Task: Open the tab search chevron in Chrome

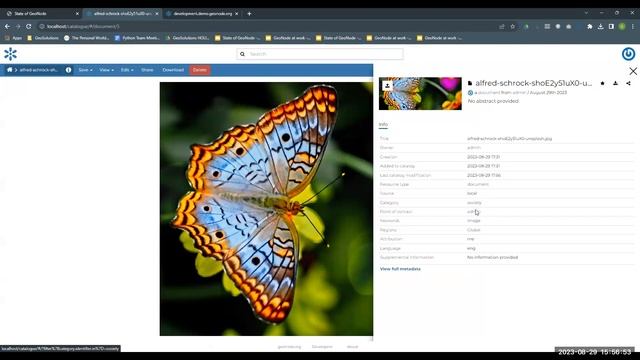Action: click(x=586, y=13)
